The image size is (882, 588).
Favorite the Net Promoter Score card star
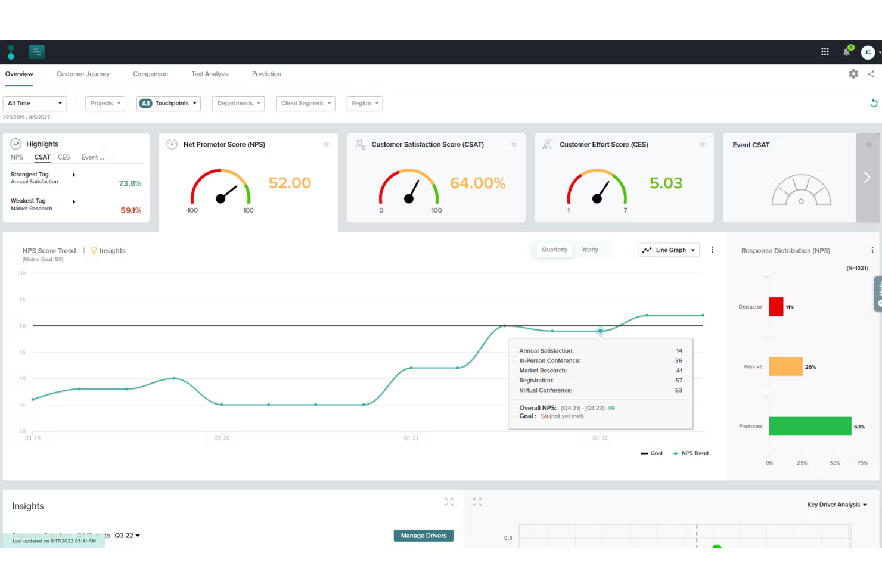[327, 144]
